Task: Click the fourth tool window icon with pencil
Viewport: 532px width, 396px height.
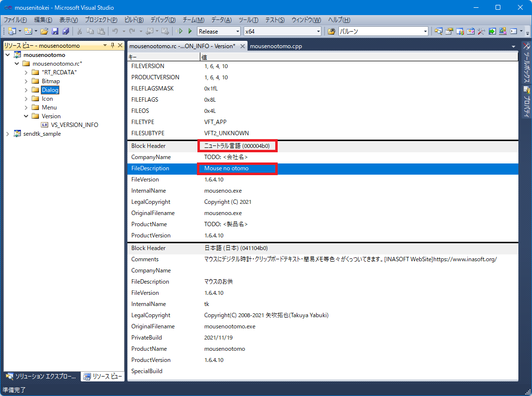Action: (x=471, y=31)
